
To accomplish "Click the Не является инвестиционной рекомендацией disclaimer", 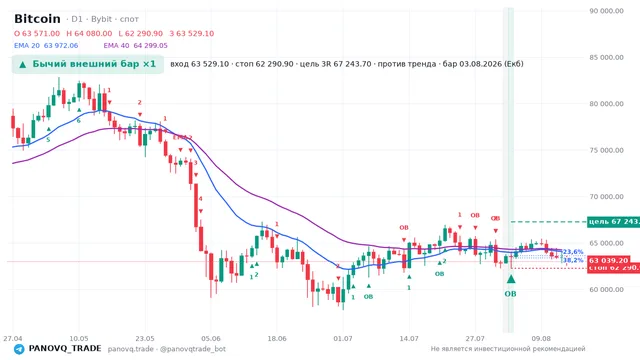I will [x=508, y=349].
